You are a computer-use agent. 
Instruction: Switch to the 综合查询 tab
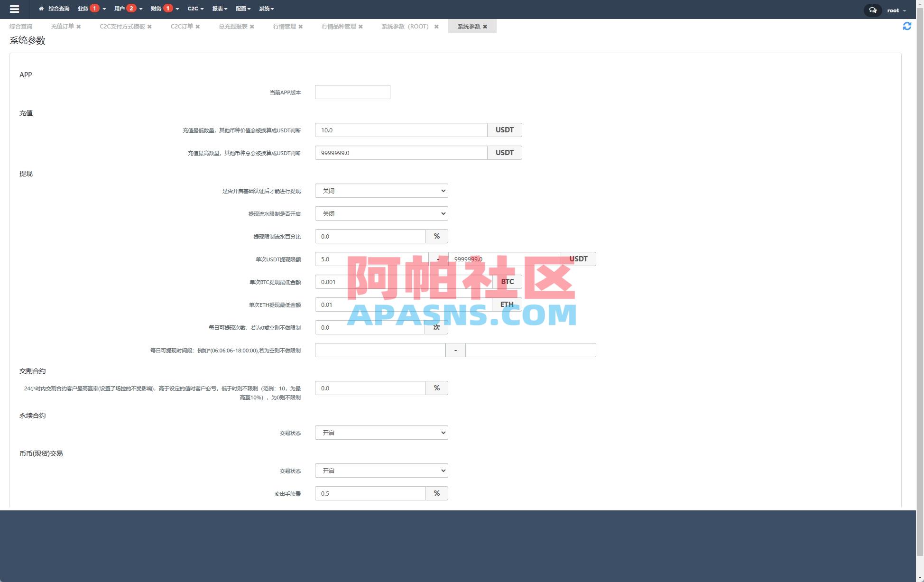click(21, 26)
